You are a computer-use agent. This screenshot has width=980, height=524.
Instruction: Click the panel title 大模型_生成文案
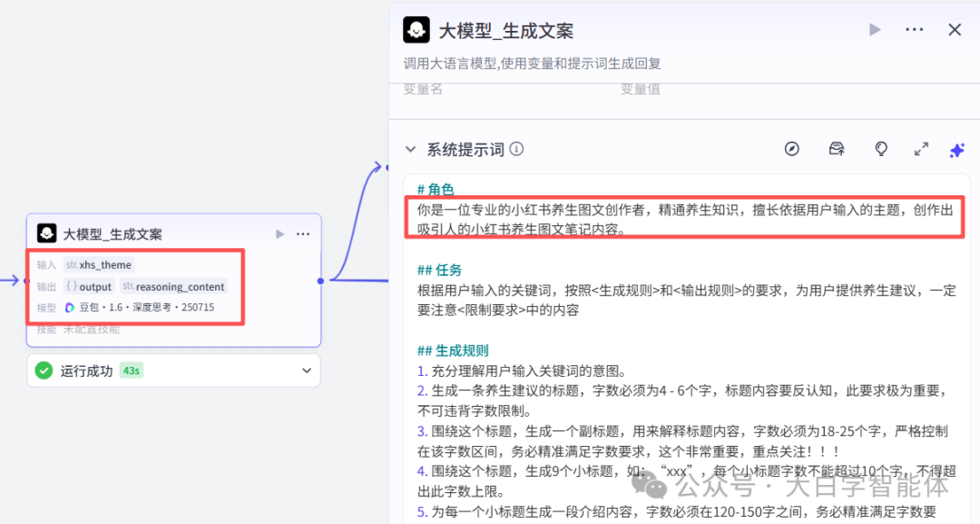click(x=506, y=31)
